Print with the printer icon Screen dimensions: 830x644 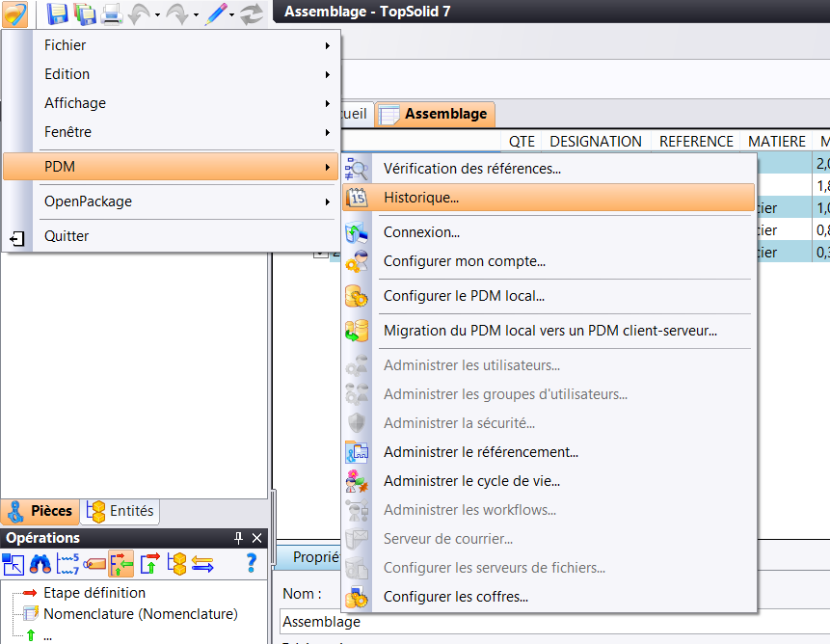[112, 14]
